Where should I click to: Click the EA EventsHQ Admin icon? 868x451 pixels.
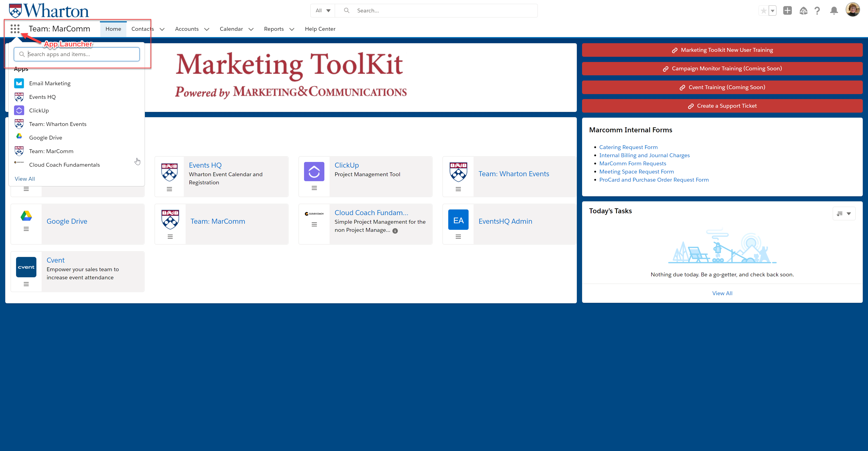click(x=458, y=219)
